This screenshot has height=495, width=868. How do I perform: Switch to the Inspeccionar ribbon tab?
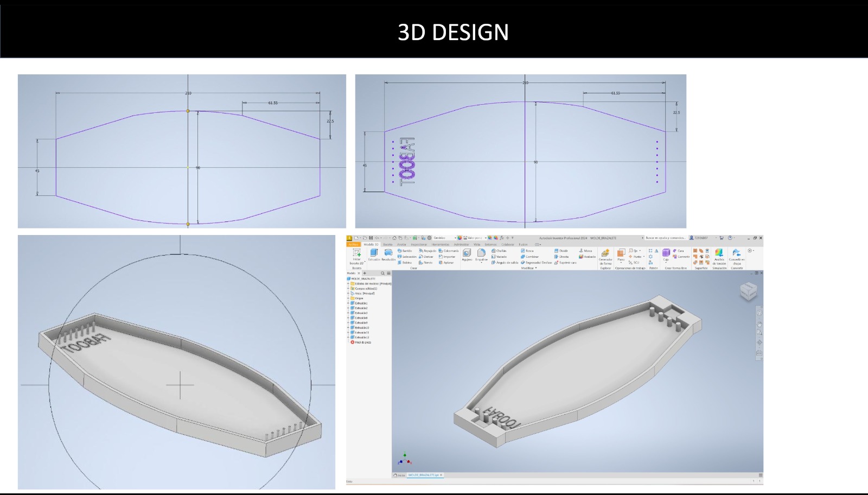419,244
